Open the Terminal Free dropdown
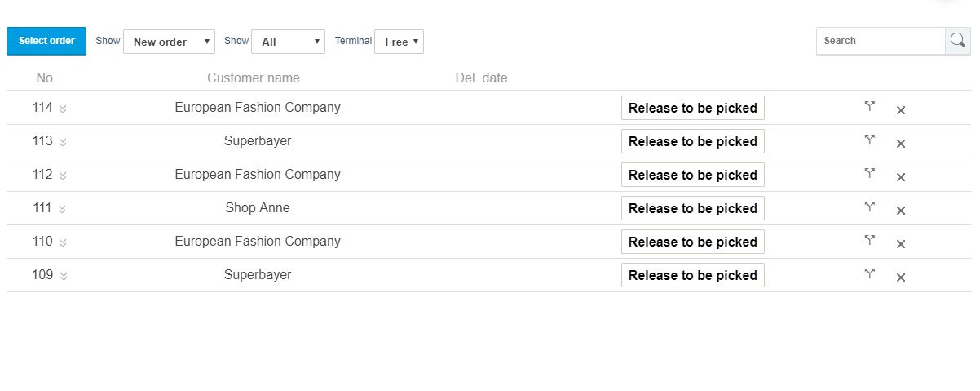 tap(399, 42)
